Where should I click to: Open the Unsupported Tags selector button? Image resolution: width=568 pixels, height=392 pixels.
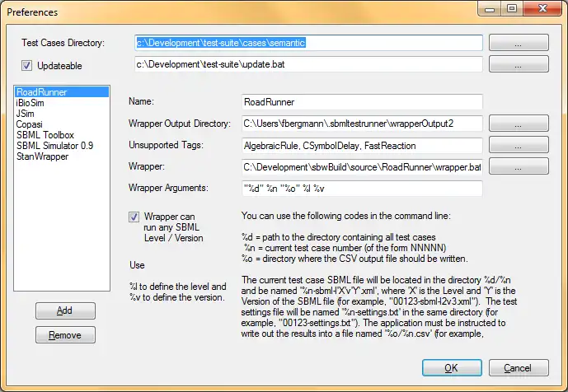tap(519, 145)
